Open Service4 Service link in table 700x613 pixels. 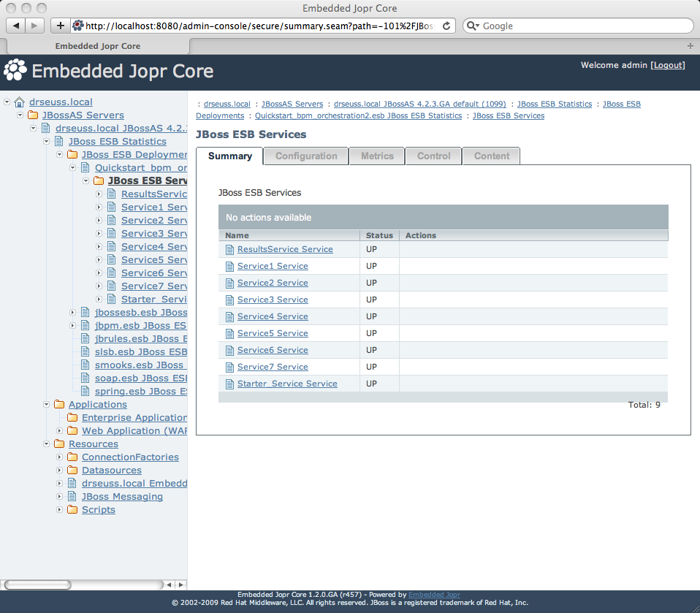point(273,316)
